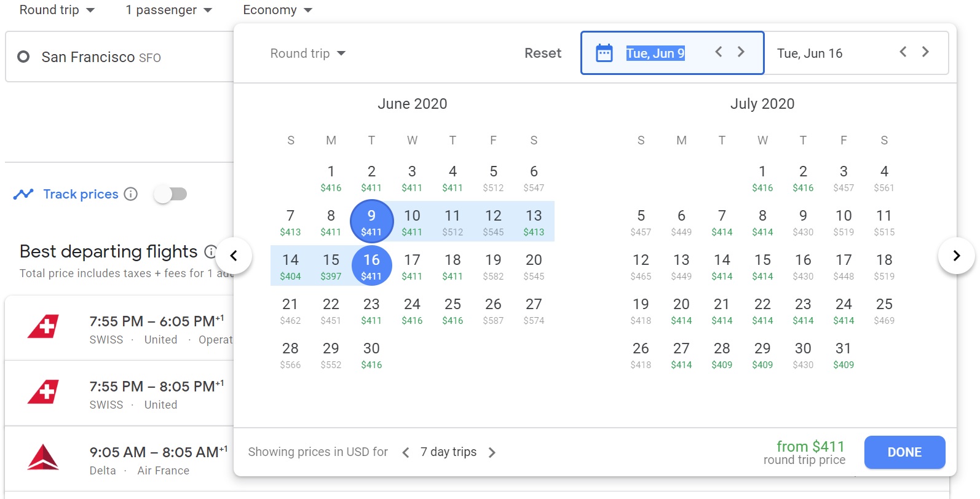Viewport: 980px width, 499px height.
Task: Shift departure date back one day
Action: [718, 52]
